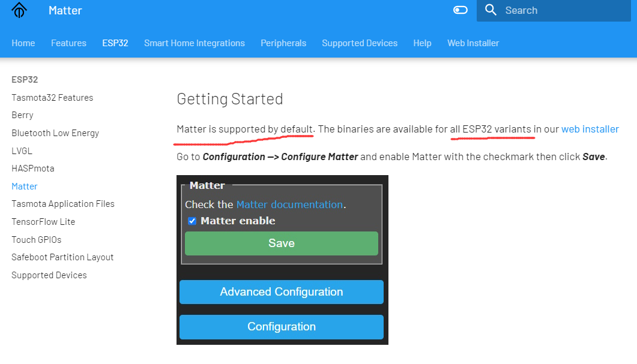Follow the web installer link
The width and height of the screenshot is (637, 364).
(x=590, y=129)
